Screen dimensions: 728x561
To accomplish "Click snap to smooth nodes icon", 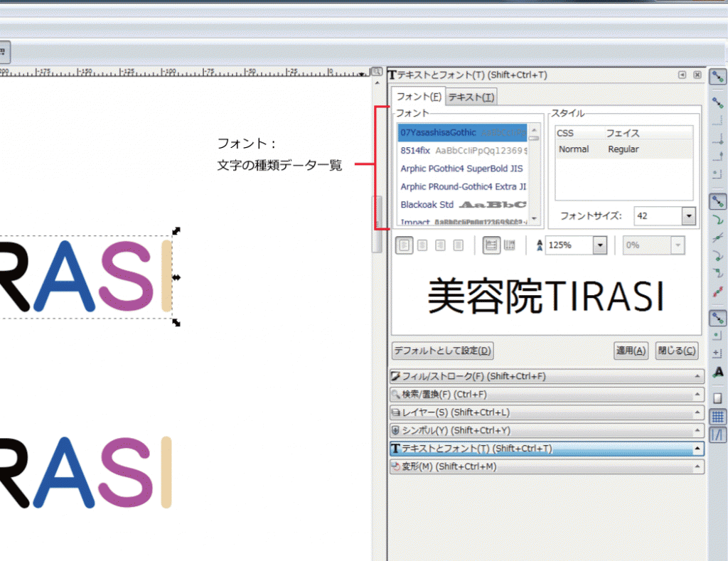I will click(718, 274).
